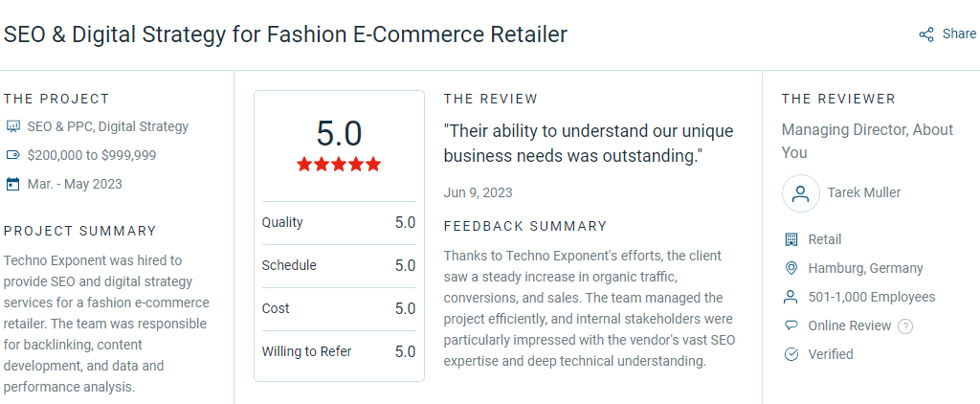980x404 pixels.
Task: Click the review title heading
Action: [285, 35]
